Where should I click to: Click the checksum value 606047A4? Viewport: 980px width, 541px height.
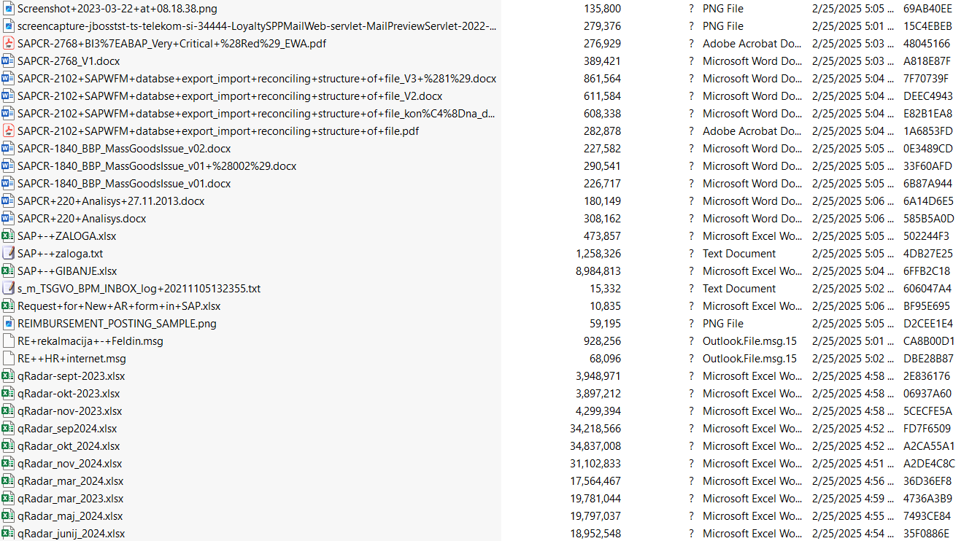click(x=927, y=289)
